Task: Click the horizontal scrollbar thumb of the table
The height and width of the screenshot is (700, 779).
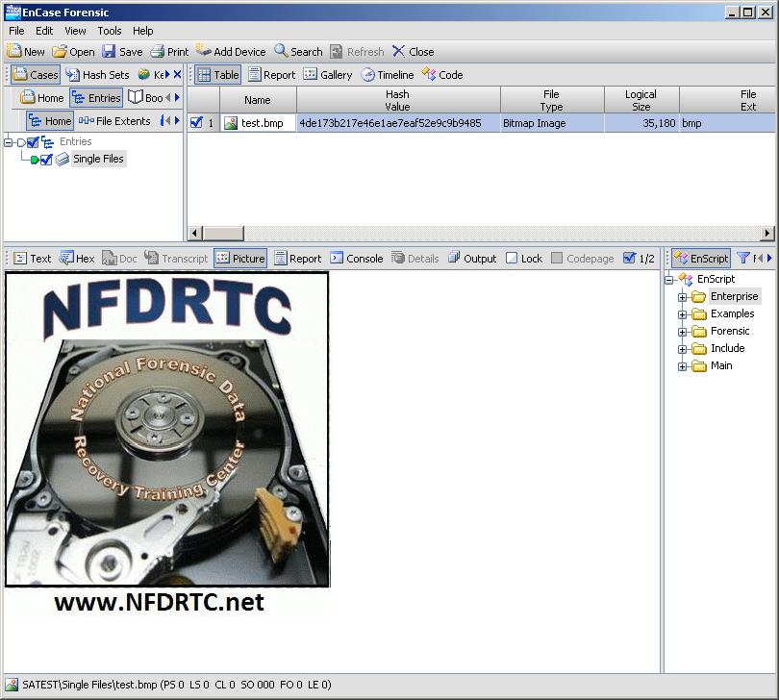Action: click(x=223, y=233)
